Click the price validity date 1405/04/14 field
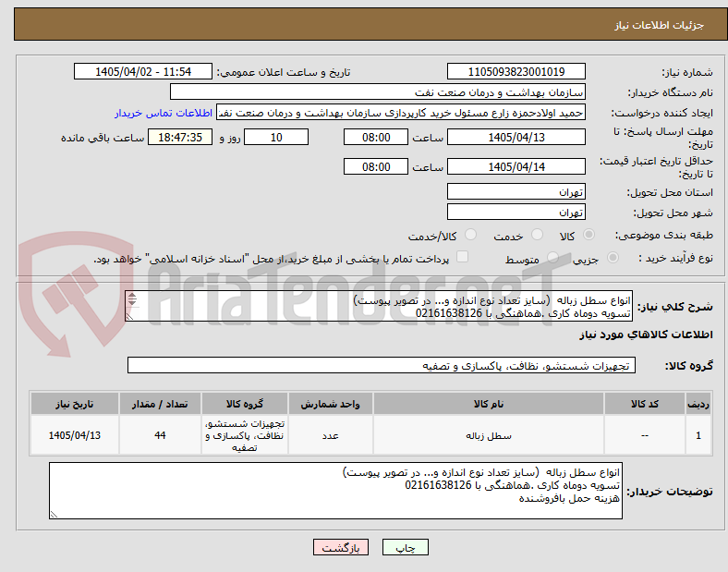This screenshot has height=572, width=728. pyautogui.click(x=516, y=166)
